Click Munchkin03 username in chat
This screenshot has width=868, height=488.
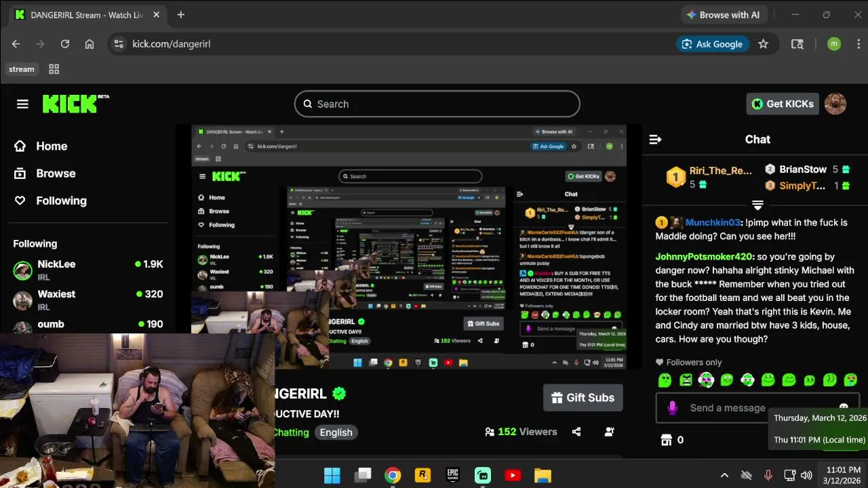coord(712,222)
